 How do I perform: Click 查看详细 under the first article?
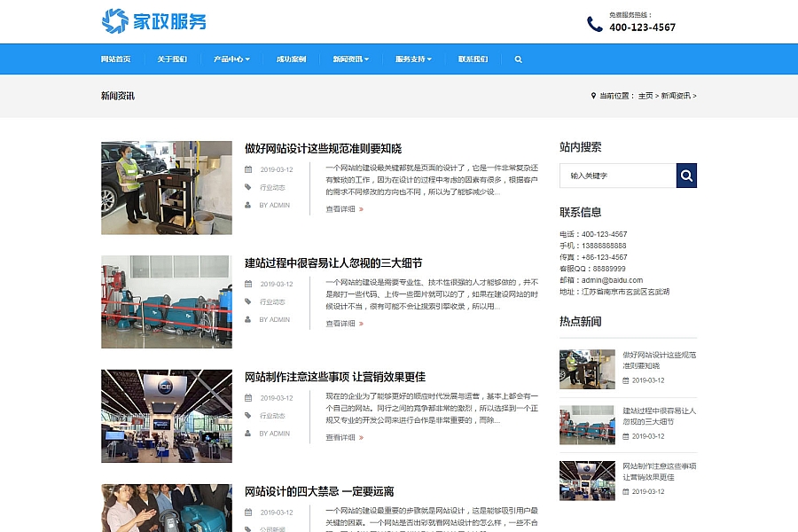point(340,209)
